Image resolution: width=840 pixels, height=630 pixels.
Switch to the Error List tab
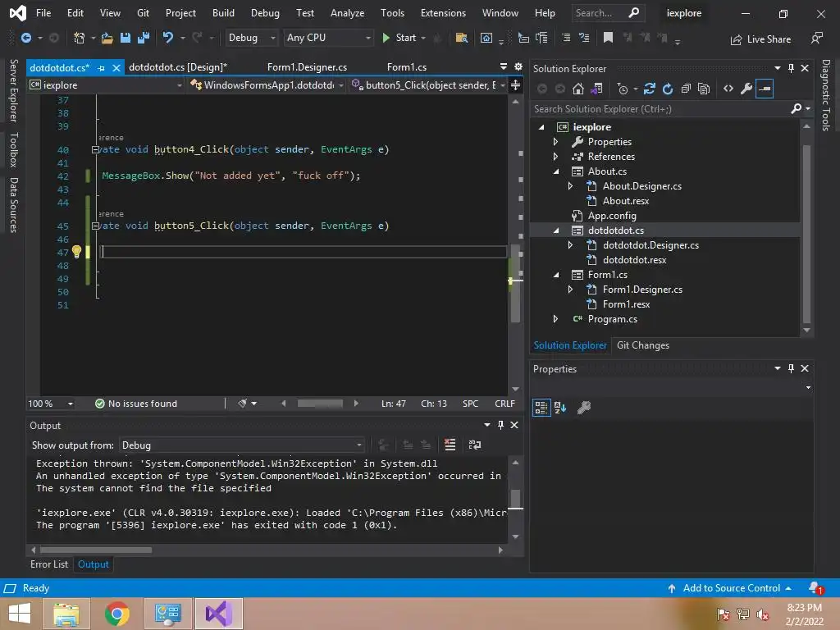49,564
